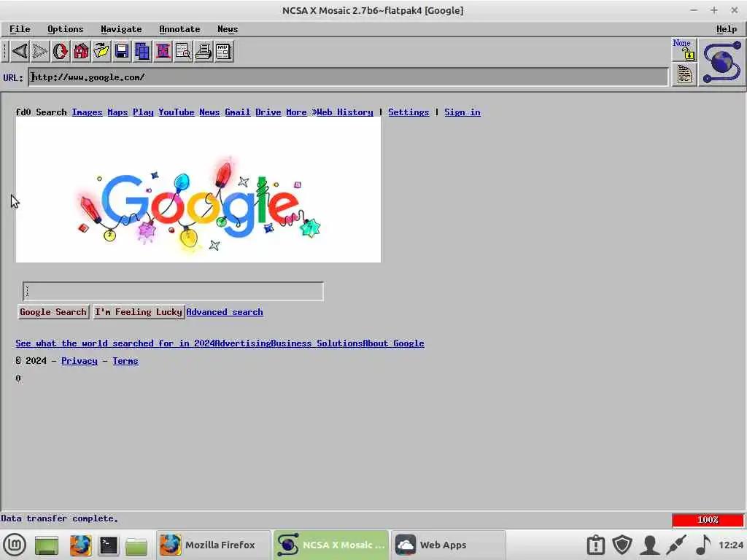This screenshot has height=560, width=747.
Task: Open the sound music-note tray icon
Action: [704, 545]
